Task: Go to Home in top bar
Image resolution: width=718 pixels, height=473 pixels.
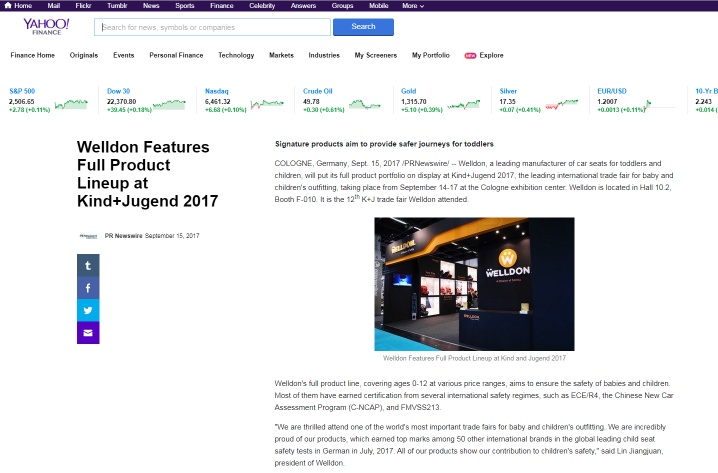Action: (x=18, y=5)
